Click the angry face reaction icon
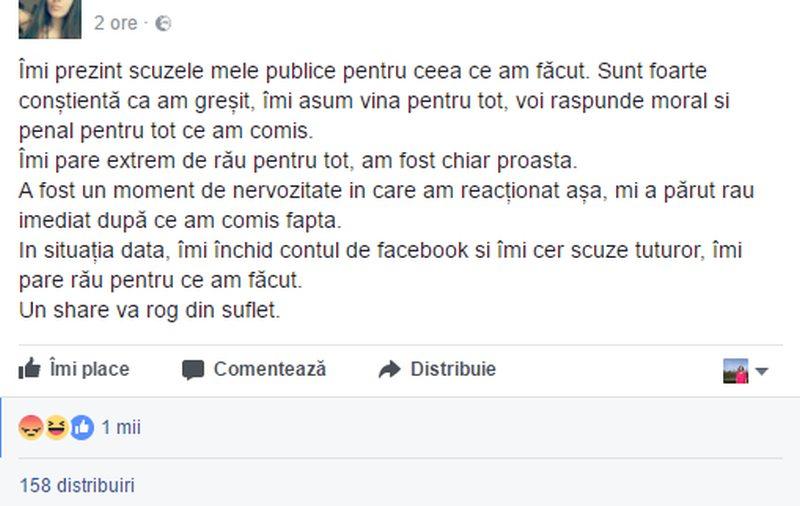Screen dimensions: 800x506 pos(31,428)
